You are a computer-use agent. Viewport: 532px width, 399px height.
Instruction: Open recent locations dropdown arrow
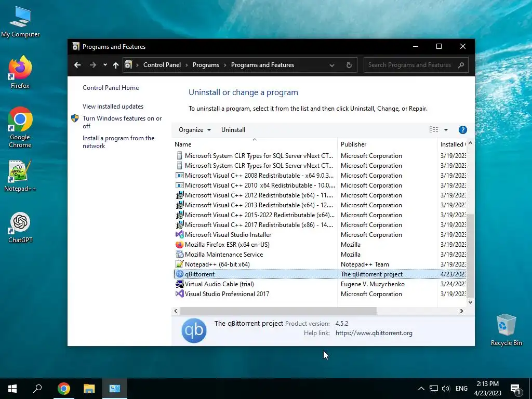pos(105,65)
